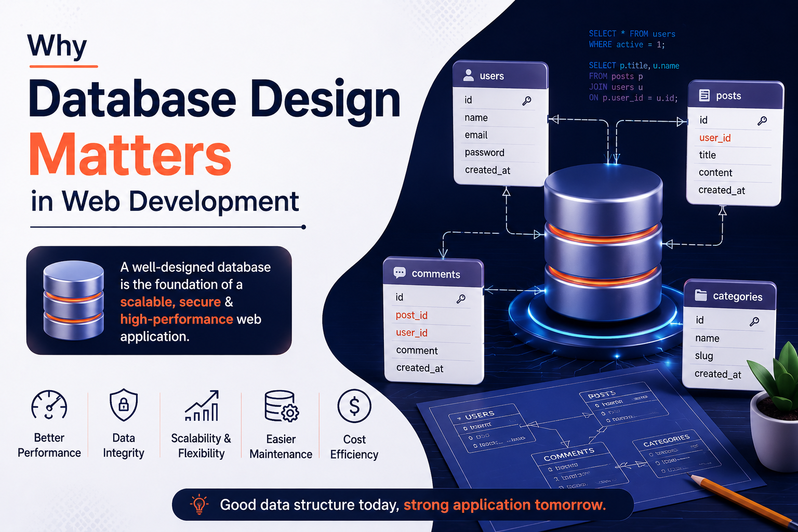Select post_id field in comments table
Image resolution: width=798 pixels, height=532 pixels.
[x=432, y=315]
